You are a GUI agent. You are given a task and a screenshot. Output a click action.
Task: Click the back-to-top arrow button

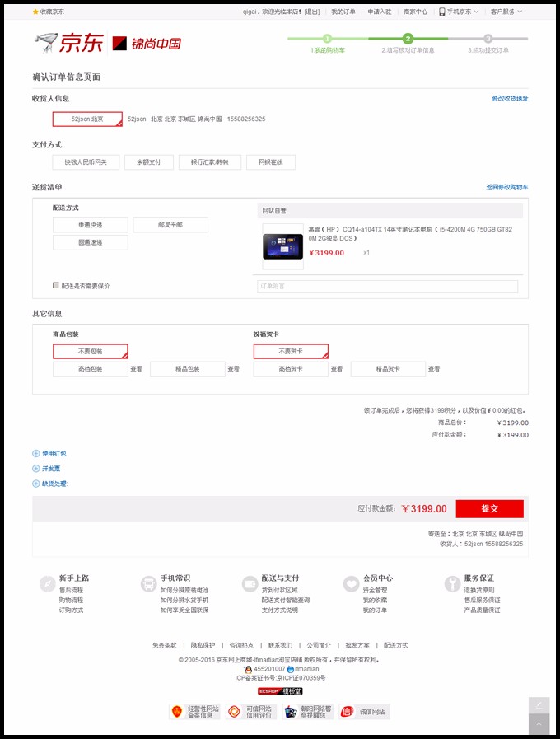point(539,723)
